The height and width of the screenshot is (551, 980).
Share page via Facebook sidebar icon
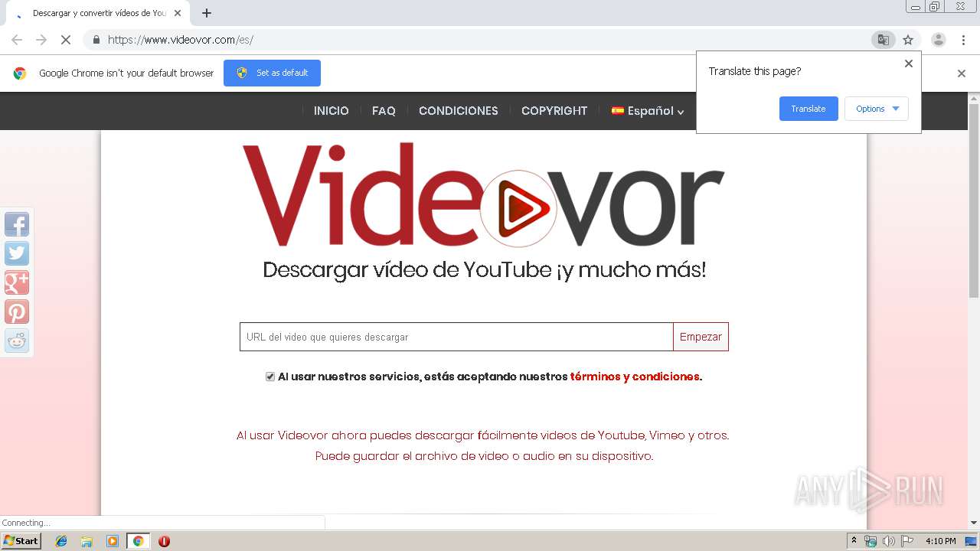click(x=17, y=224)
